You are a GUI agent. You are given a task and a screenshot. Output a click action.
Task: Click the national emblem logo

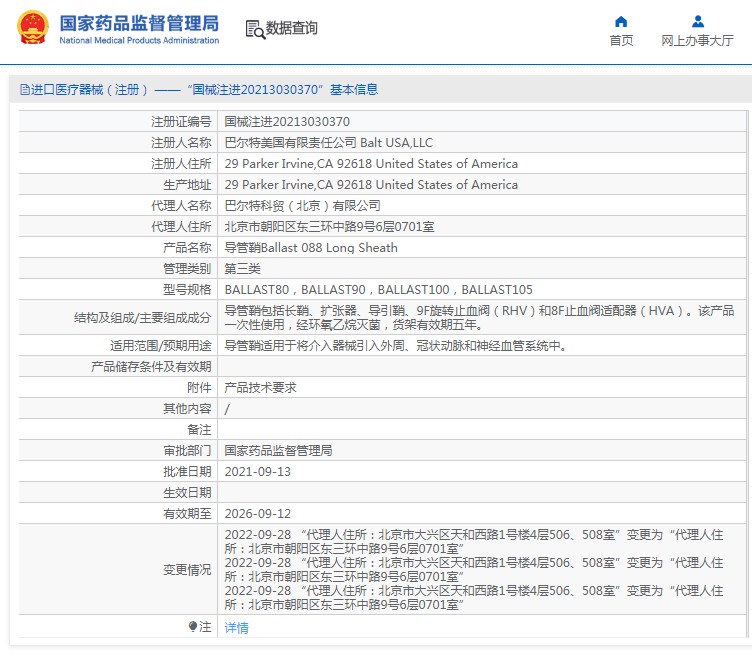pyautogui.click(x=32, y=27)
